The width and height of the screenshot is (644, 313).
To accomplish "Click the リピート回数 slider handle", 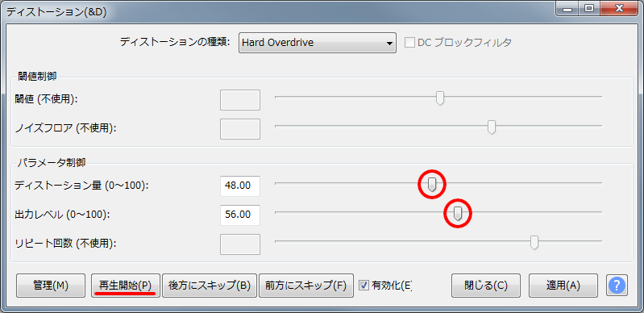I will pyautogui.click(x=534, y=243).
